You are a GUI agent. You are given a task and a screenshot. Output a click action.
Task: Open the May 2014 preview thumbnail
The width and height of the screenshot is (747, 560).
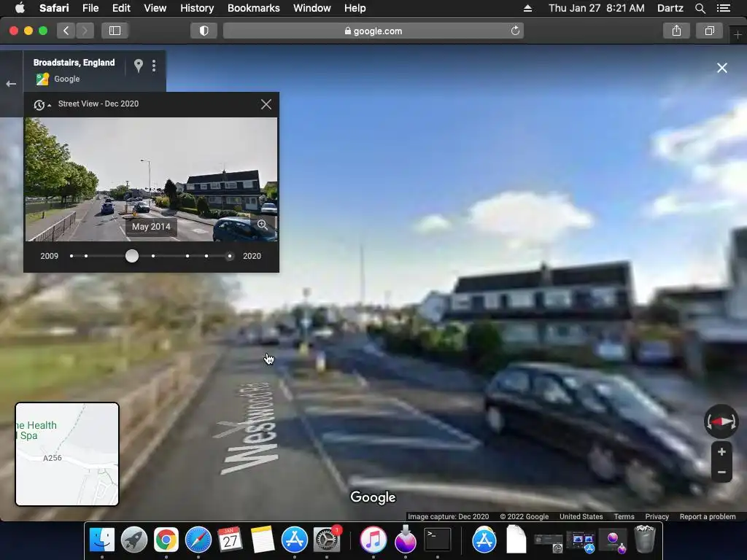coord(151,179)
